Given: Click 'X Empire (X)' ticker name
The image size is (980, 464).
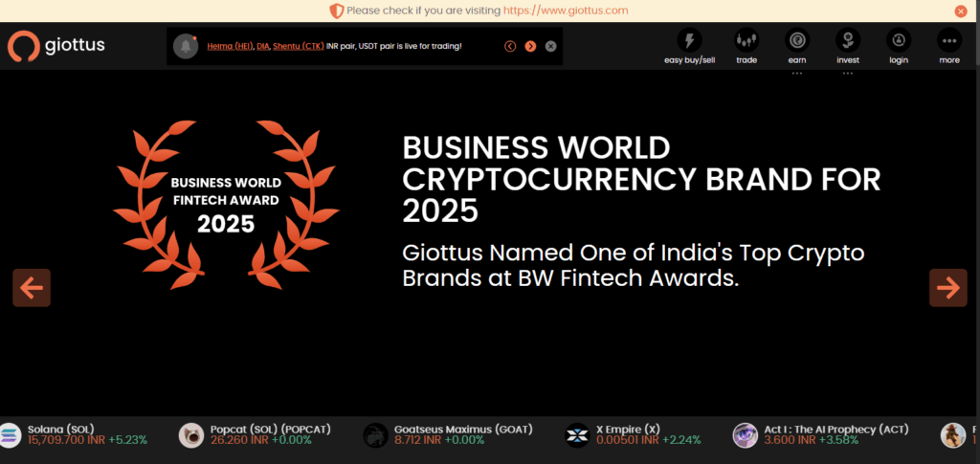Looking at the screenshot, I should tap(628, 430).
